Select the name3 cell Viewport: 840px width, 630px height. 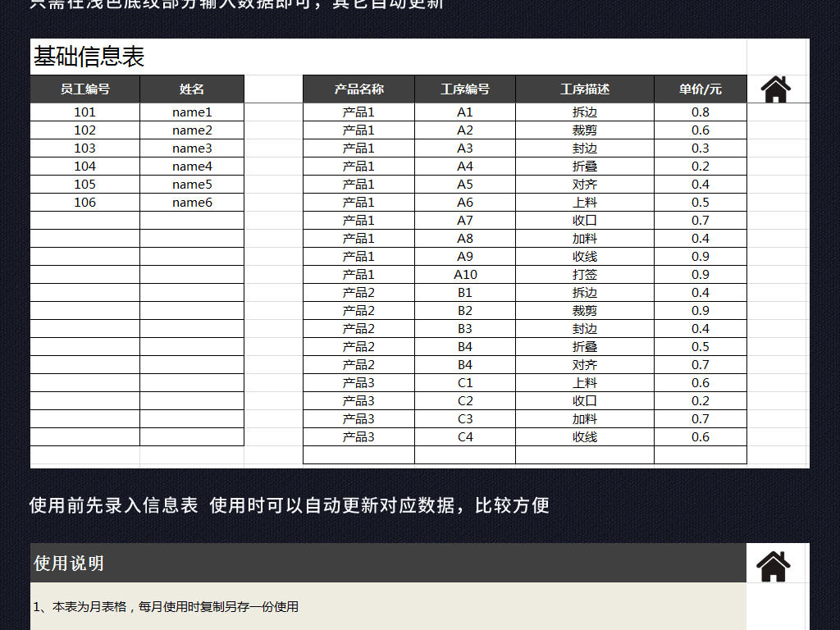pos(192,148)
